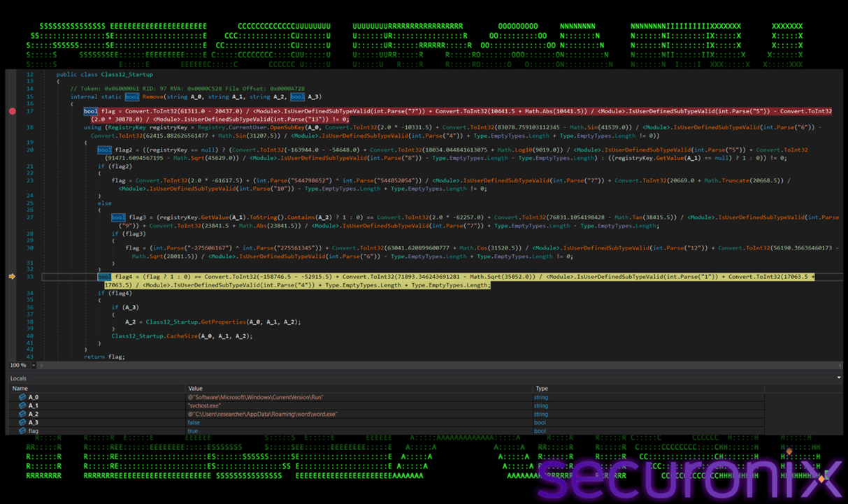848x504 pixels.
Task: Select the Run registry path value for A_0
Action: pyautogui.click(x=255, y=397)
